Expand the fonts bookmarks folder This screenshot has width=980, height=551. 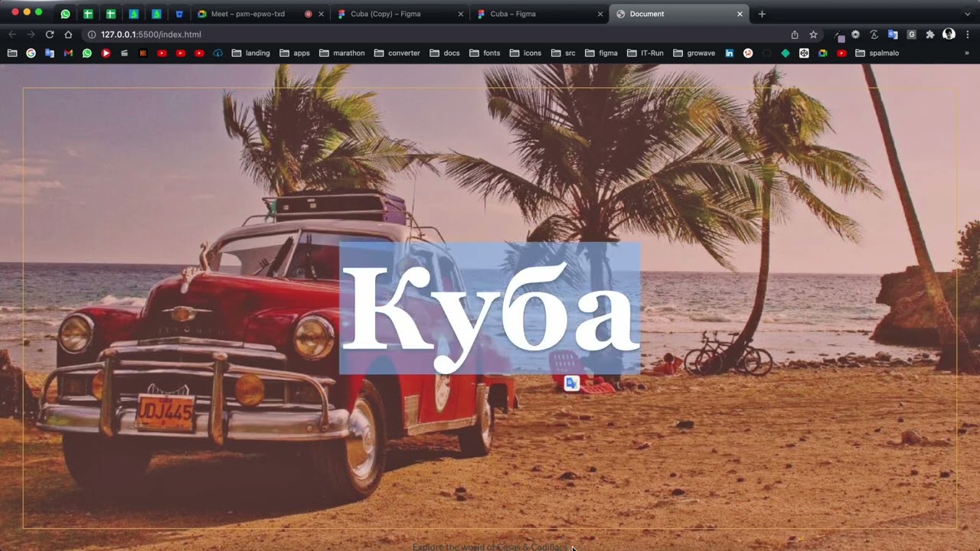[484, 53]
